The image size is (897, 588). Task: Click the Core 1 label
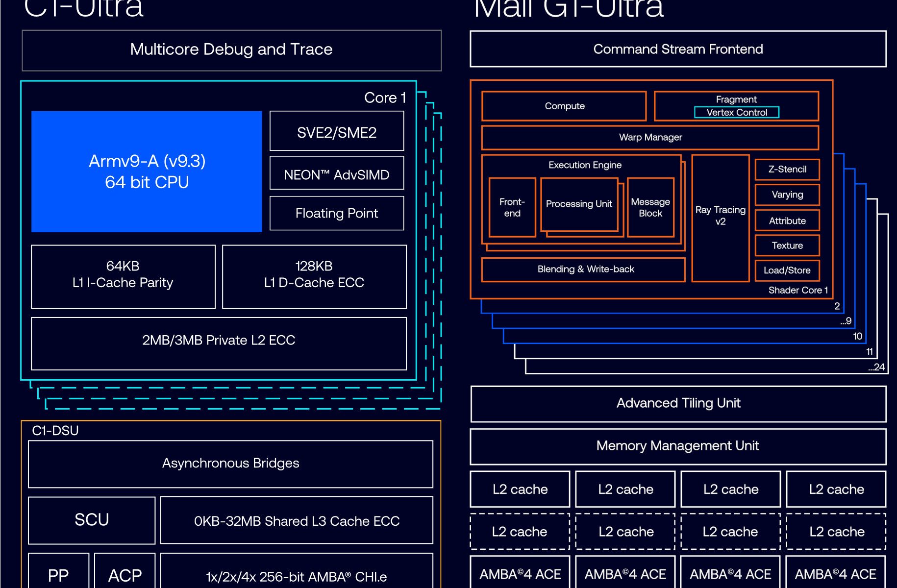coord(385,98)
